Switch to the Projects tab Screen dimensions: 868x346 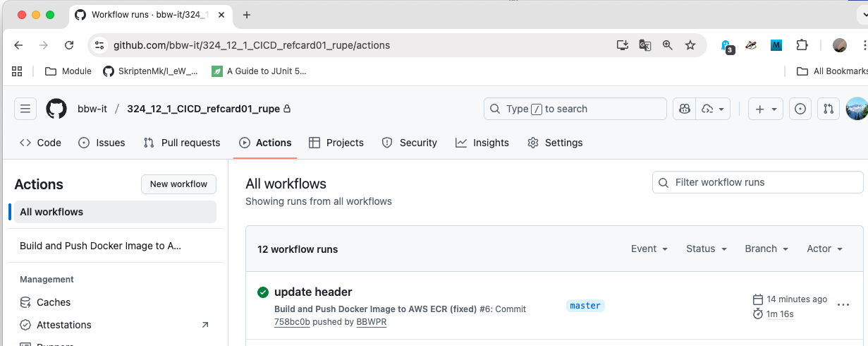[x=336, y=143]
